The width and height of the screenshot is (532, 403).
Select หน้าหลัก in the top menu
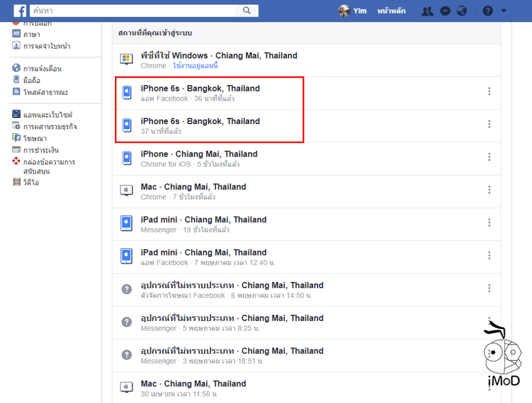click(x=391, y=10)
